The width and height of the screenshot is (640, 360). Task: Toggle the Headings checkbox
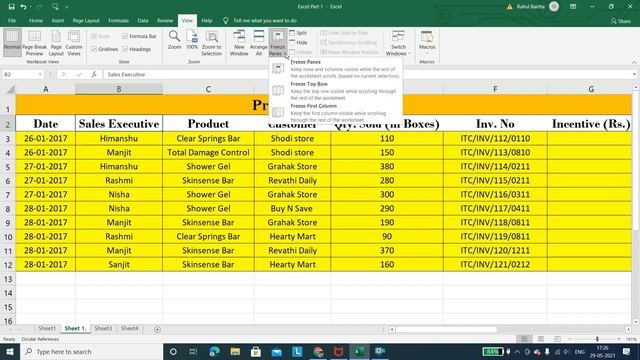click(x=137, y=49)
